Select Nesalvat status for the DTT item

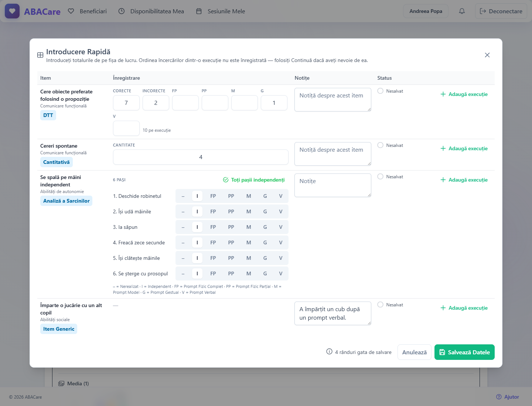[380, 91]
